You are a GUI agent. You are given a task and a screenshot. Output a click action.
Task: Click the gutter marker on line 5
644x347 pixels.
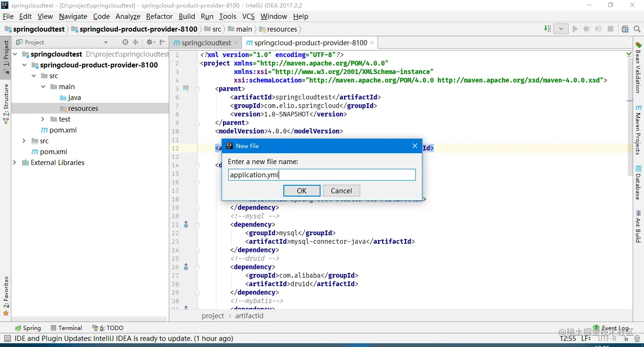(185, 89)
